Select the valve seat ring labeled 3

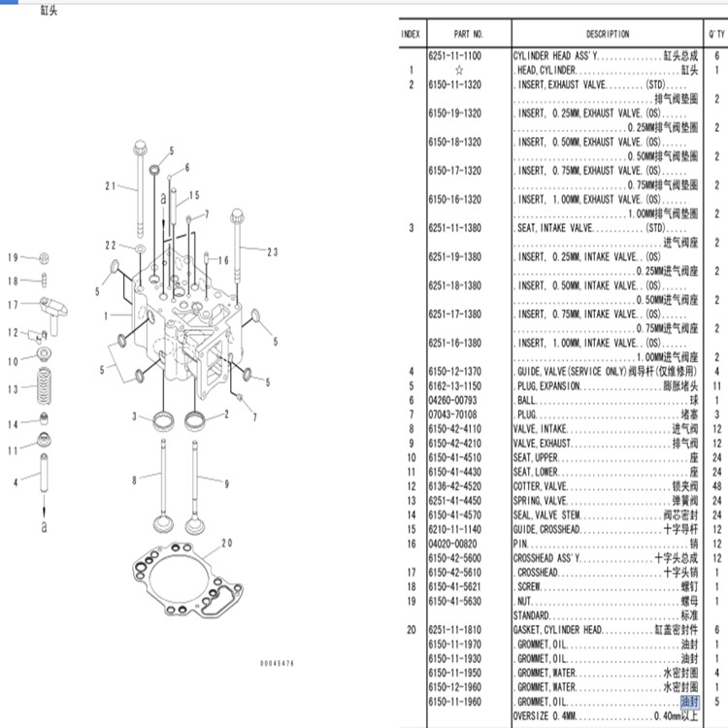pos(170,421)
